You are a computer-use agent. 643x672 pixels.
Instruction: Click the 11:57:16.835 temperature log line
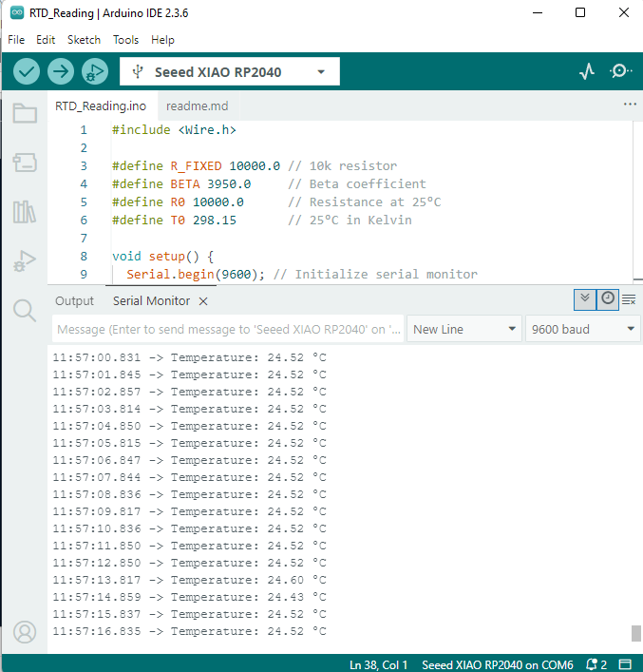(x=189, y=631)
